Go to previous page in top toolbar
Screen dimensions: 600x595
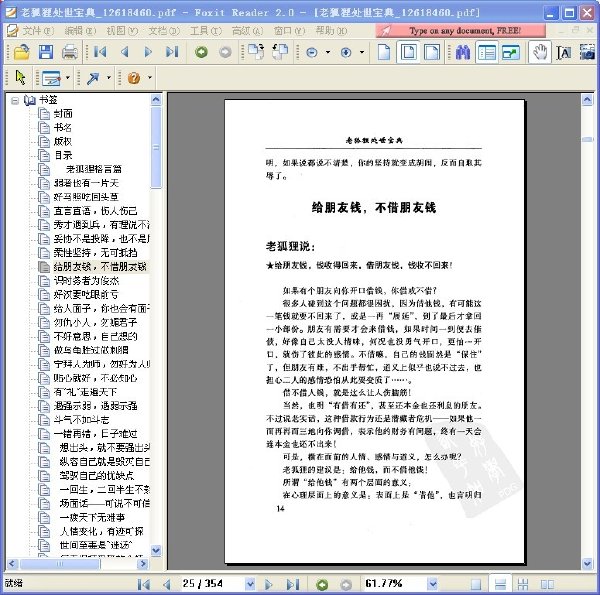tap(124, 52)
